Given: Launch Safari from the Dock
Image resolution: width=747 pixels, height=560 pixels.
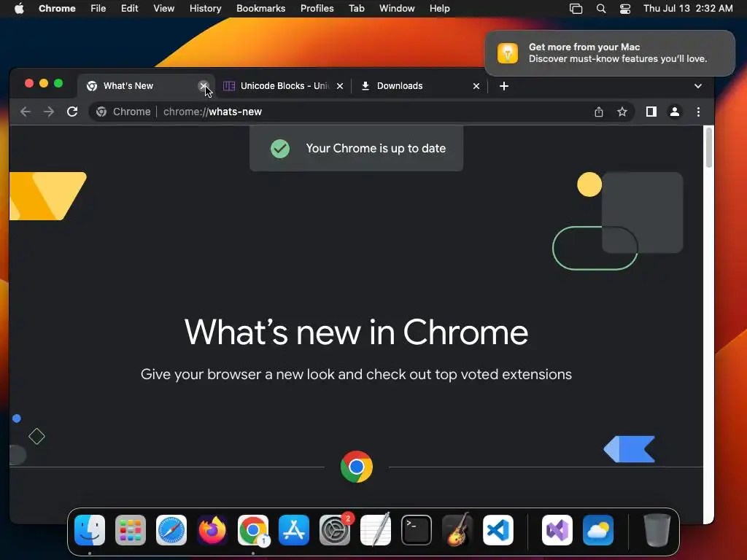Looking at the screenshot, I should coord(171,530).
